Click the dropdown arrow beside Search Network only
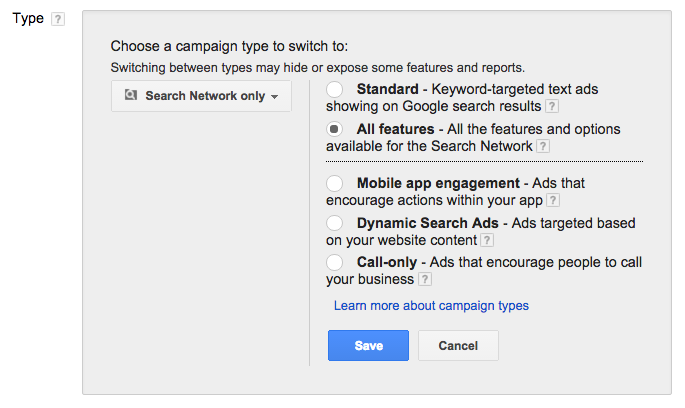The height and width of the screenshot is (408, 685). (x=274, y=97)
